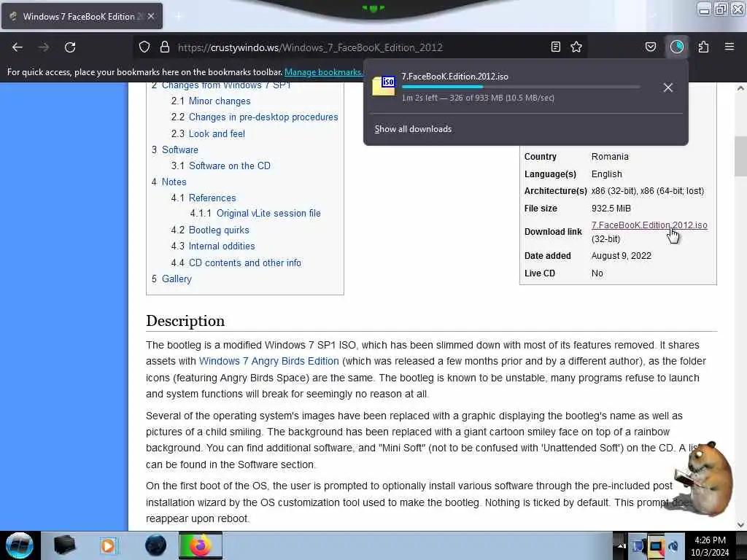Click the ISO file icon in downloads panel

click(x=384, y=86)
